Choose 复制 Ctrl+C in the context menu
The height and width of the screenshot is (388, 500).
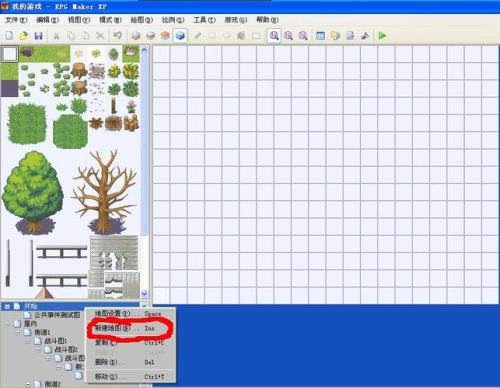coord(130,342)
